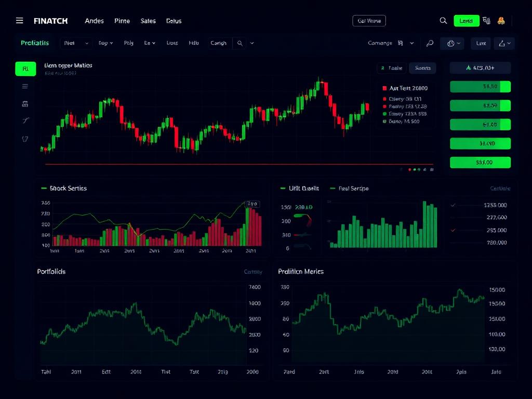Click the bottom green bar labeled $55.00
Viewport: 532px width, 399px height.
click(480, 163)
